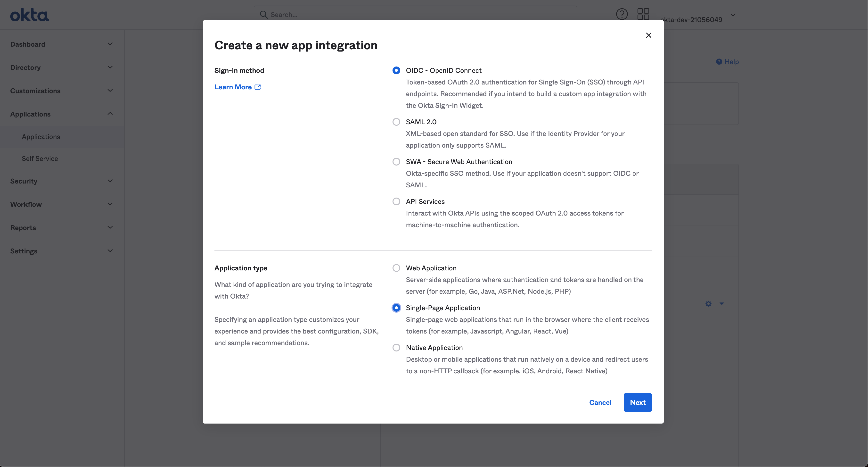The height and width of the screenshot is (467, 868).
Task: Navigate to Reports in the sidebar
Action: click(x=23, y=228)
